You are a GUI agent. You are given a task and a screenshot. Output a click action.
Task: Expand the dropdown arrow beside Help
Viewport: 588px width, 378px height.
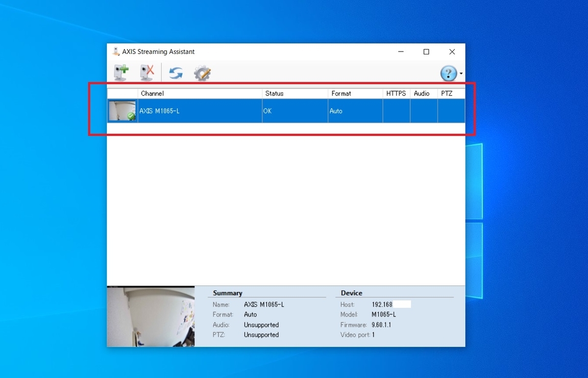pyautogui.click(x=461, y=74)
